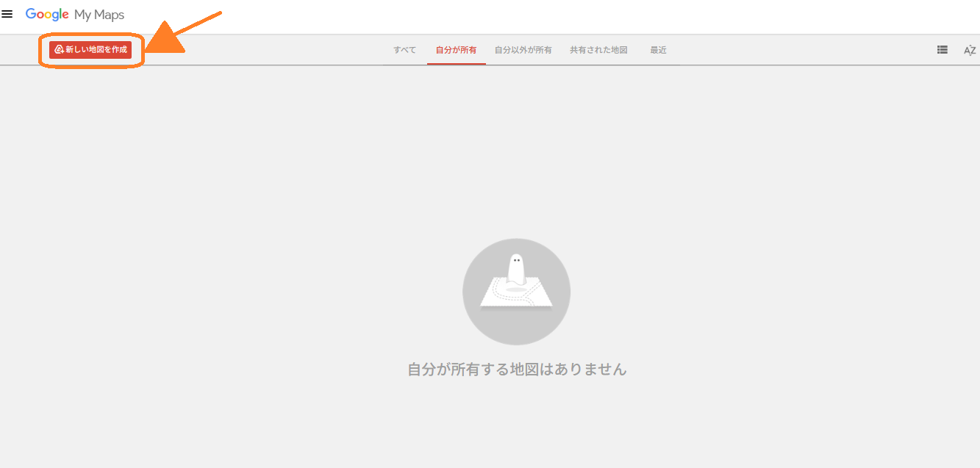
Task: Click the empty state message text
Action: [x=515, y=370]
